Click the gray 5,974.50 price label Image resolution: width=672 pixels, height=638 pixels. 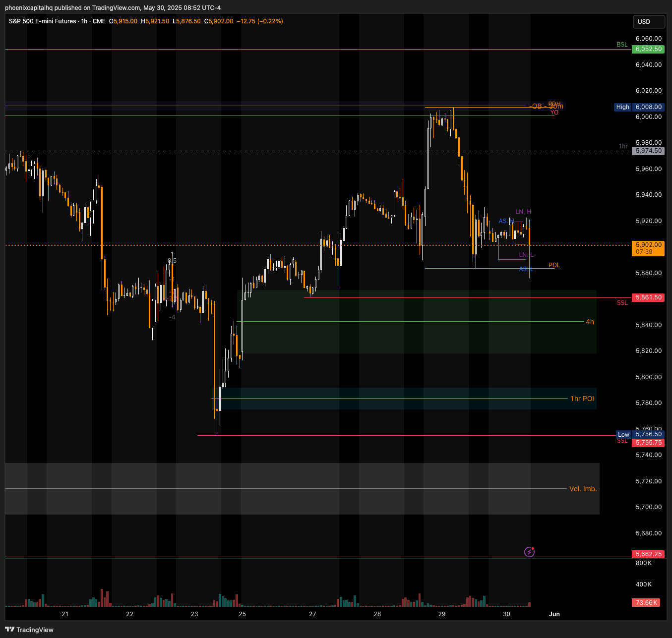click(x=648, y=151)
